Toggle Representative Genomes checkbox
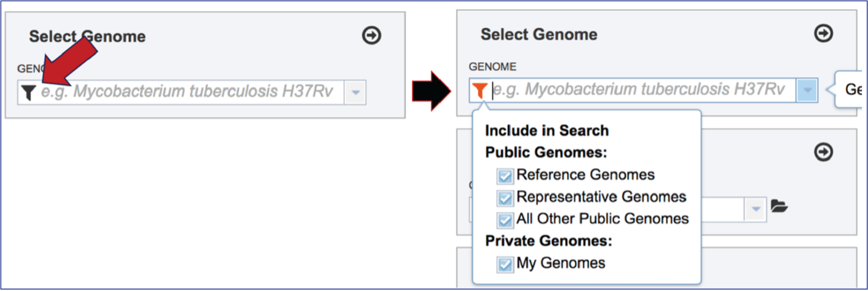Screen dimensions: 868x291 (505, 198)
